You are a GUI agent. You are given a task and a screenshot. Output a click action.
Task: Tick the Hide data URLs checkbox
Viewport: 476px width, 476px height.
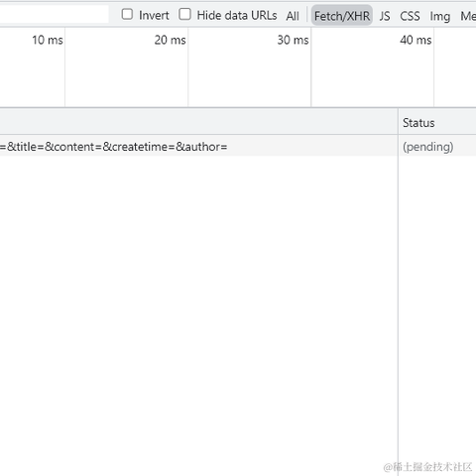pyautogui.click(x=184, y=15)
